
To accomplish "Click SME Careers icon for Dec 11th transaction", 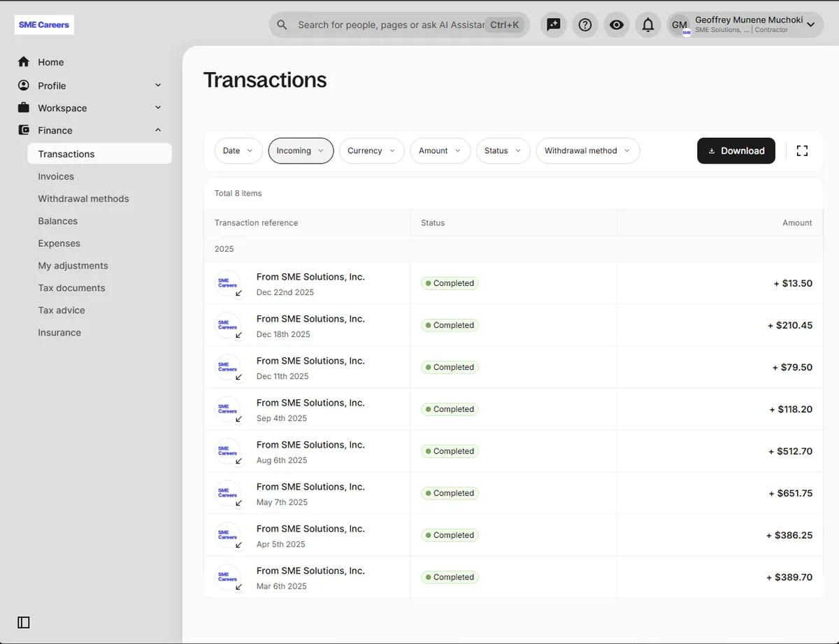I will [228, 367].
